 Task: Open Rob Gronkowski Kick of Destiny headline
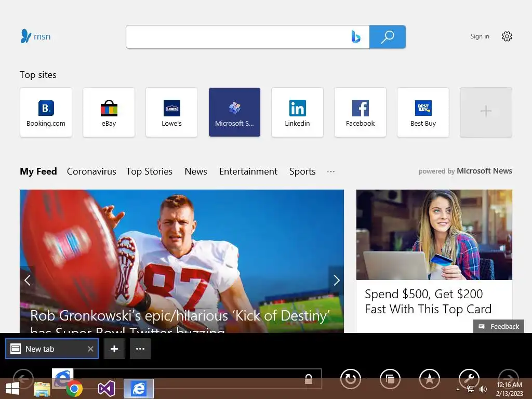click(180, 321)
